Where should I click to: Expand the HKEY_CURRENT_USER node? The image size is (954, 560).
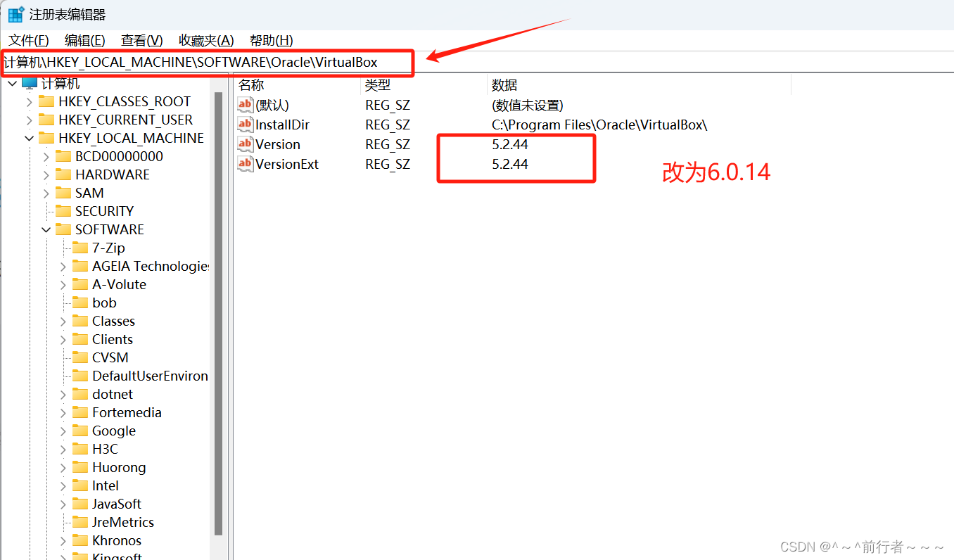(29, 120)
